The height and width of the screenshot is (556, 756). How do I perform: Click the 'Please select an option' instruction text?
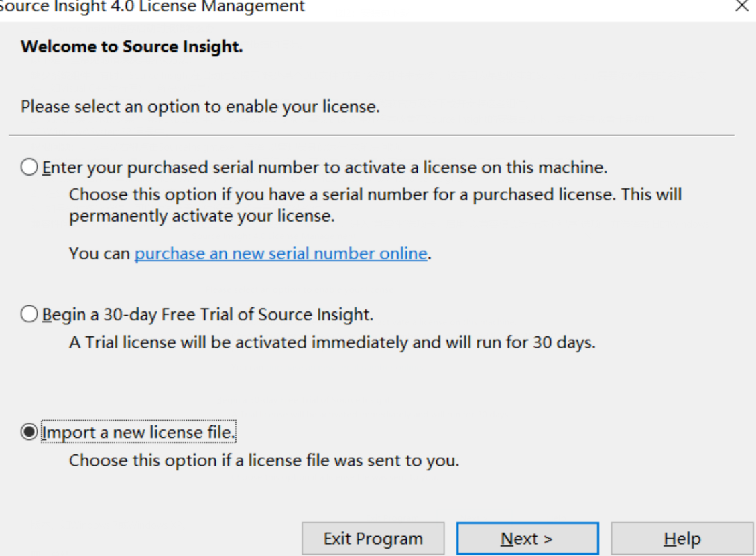click(200, 106)
